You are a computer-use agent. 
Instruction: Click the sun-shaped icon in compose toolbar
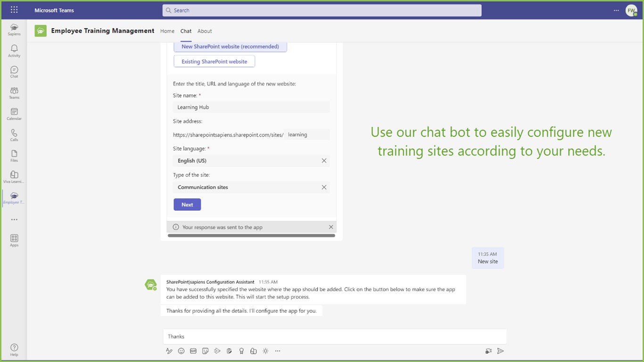(x=265, y=351)
